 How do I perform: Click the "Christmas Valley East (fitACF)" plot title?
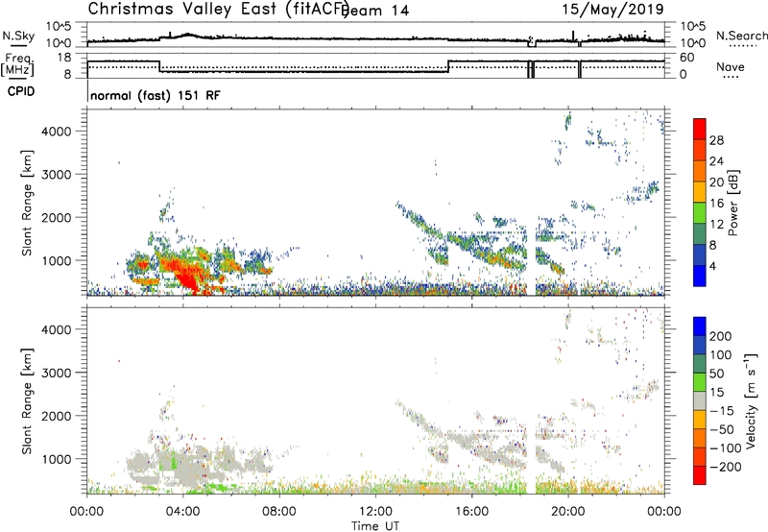tap(219, 9)
